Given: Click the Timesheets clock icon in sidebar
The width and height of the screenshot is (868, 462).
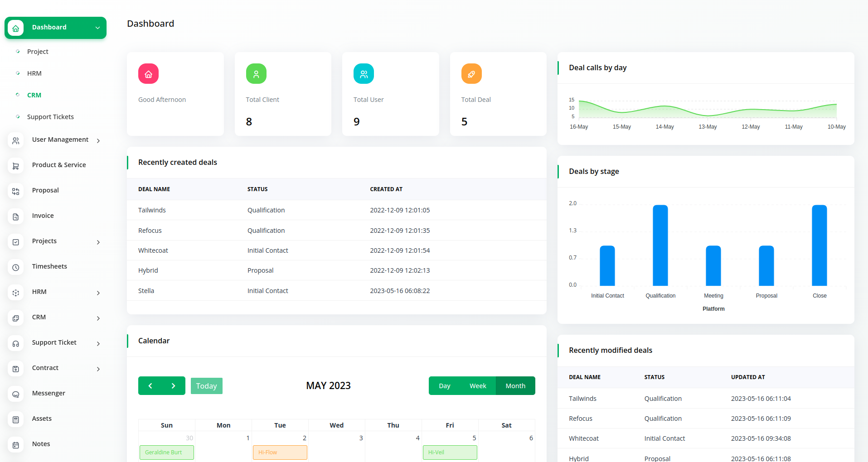Looking at the screenshot, I should coord(16,267).
